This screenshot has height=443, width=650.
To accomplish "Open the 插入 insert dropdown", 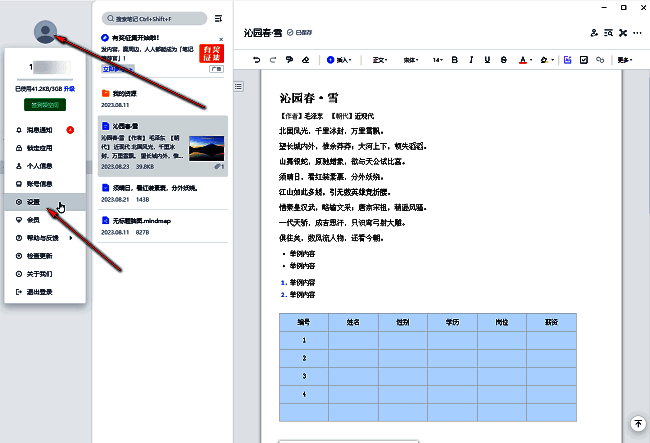I will (340, 60).
